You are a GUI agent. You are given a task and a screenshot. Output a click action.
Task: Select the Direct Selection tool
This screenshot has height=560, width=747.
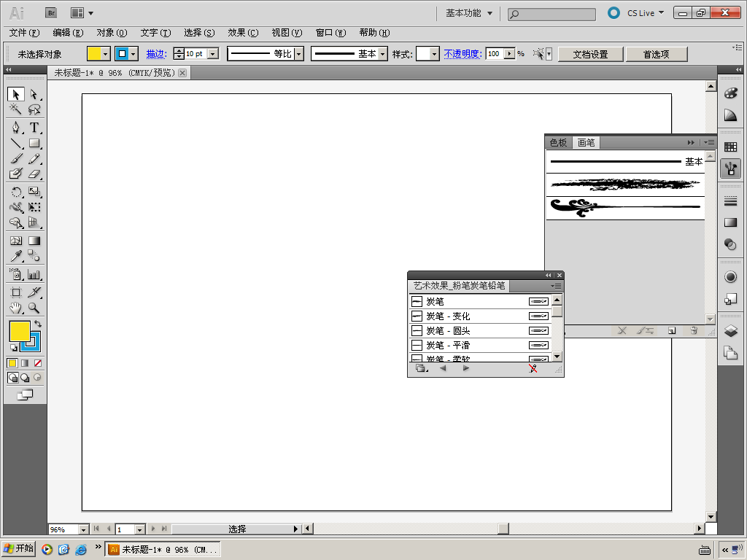tap(34, 94)
